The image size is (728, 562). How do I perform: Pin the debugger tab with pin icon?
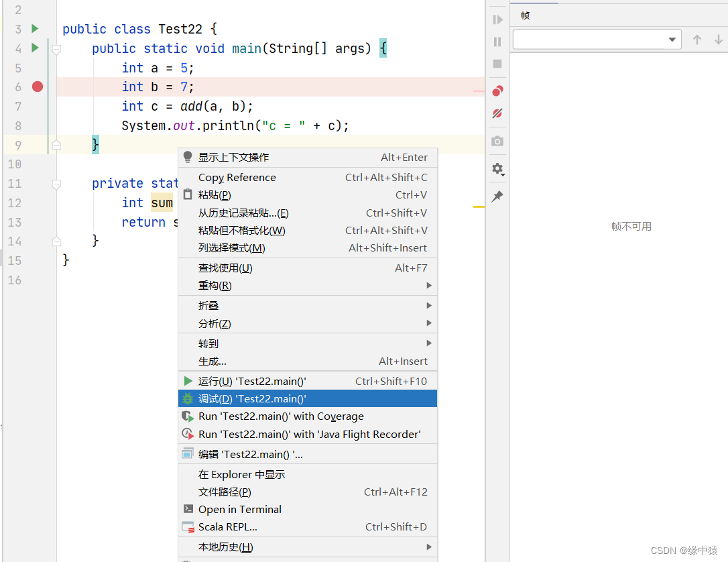click(497, 196)
